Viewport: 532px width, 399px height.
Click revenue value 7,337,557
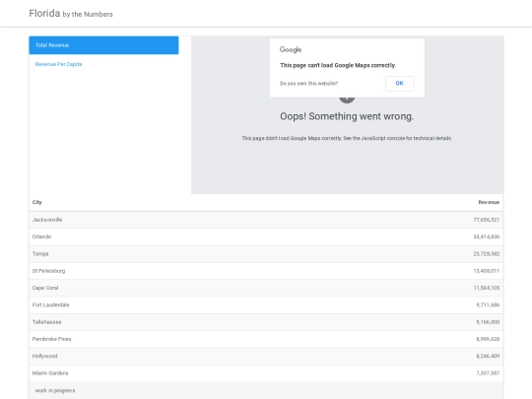click(488, 372)
